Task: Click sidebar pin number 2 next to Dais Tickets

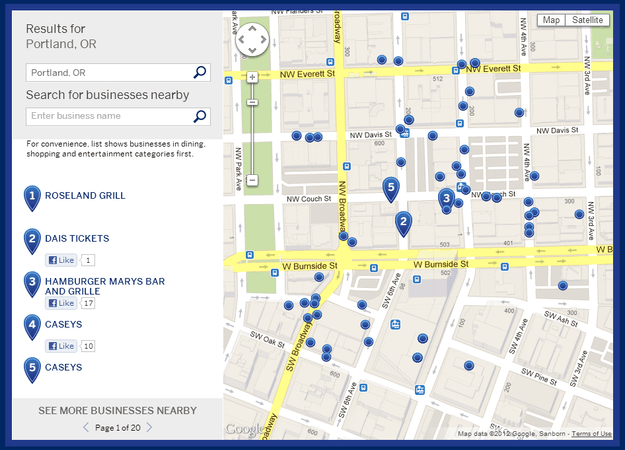Action: pos(32,241)
